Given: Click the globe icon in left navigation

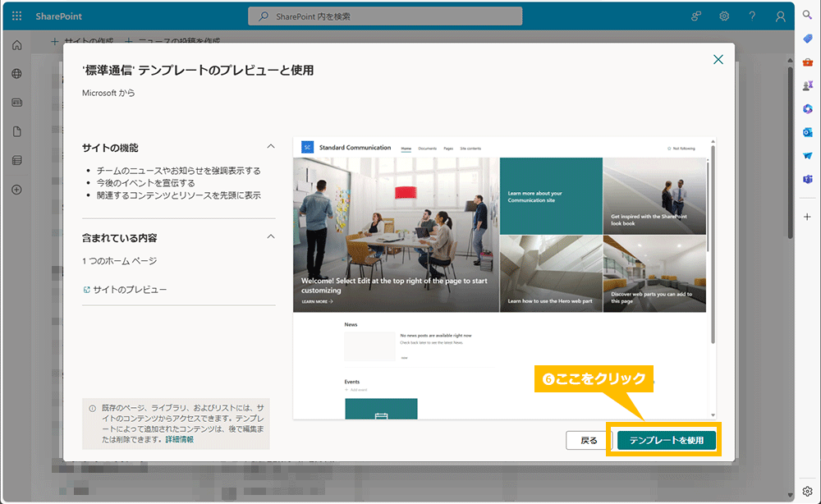Looking at the screenshot, I should click(16, 73).
